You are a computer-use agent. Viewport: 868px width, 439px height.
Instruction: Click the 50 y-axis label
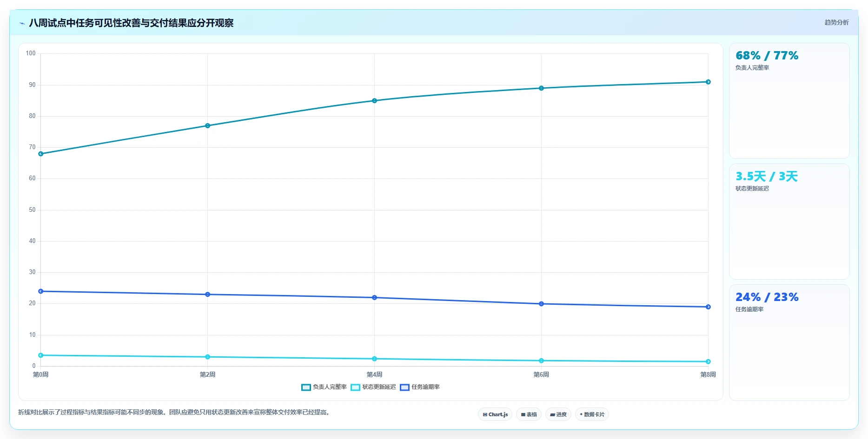32,210
